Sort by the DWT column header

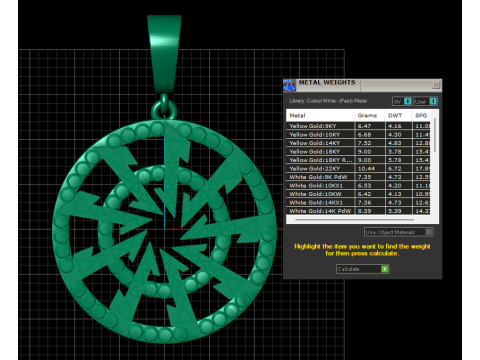pos(398,116)
